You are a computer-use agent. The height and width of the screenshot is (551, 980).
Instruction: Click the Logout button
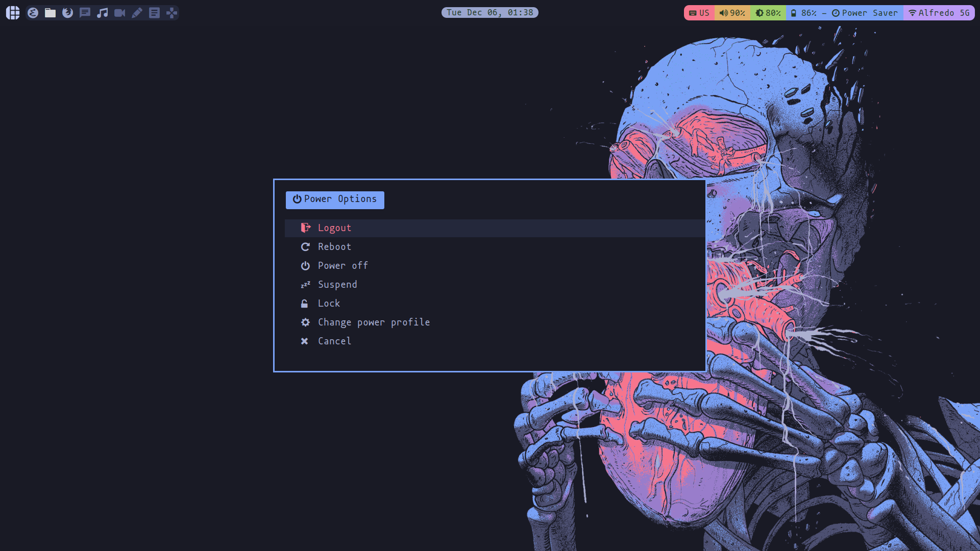334,228
